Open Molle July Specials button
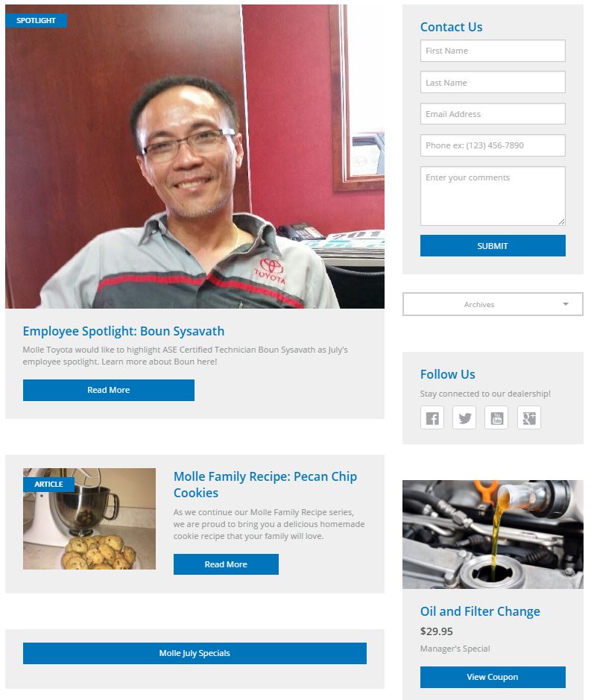Screen dimensions: 594x700 (195, 653)
